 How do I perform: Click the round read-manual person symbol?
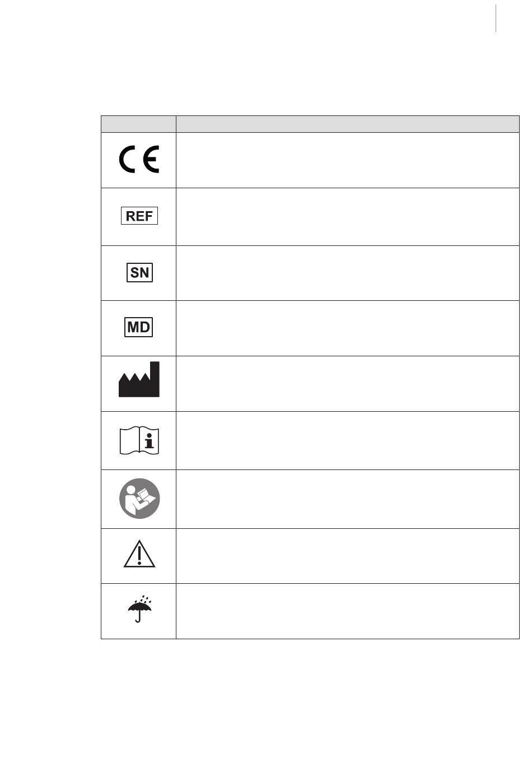(x=139, y=499)
